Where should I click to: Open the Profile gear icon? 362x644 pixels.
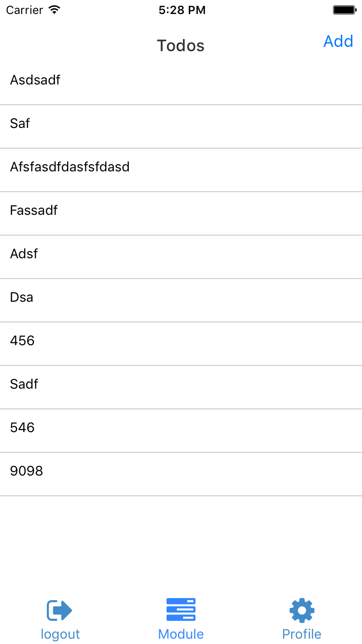pos(302,610)
